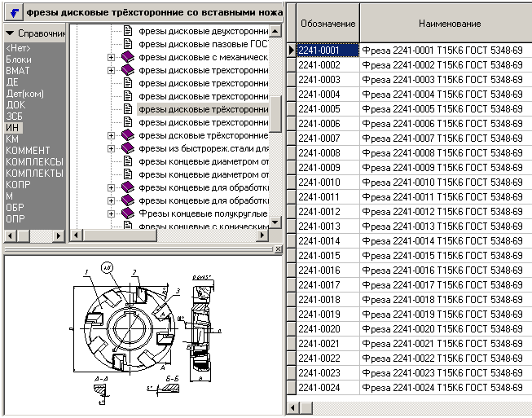Select the highlighted ИН item
Viewport: 532px width, 418px height.
coord(14,128)
